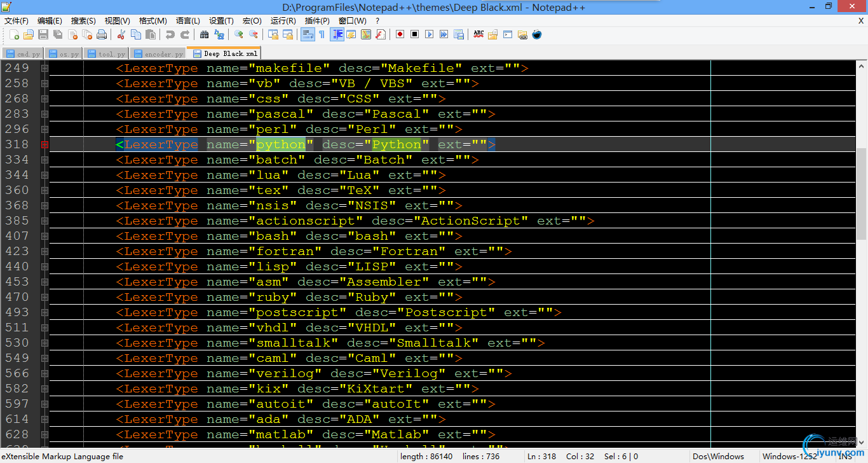Play back the recorded macro

(x=429, y=34)
